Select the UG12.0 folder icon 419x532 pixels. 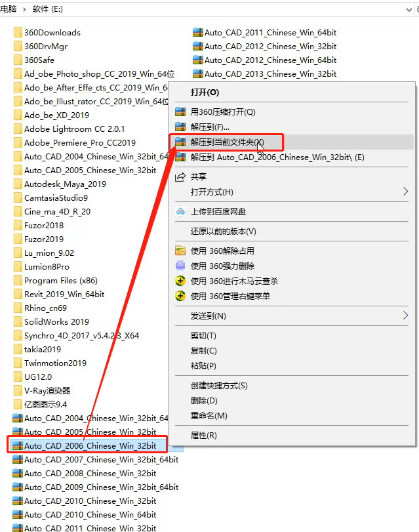18,377
